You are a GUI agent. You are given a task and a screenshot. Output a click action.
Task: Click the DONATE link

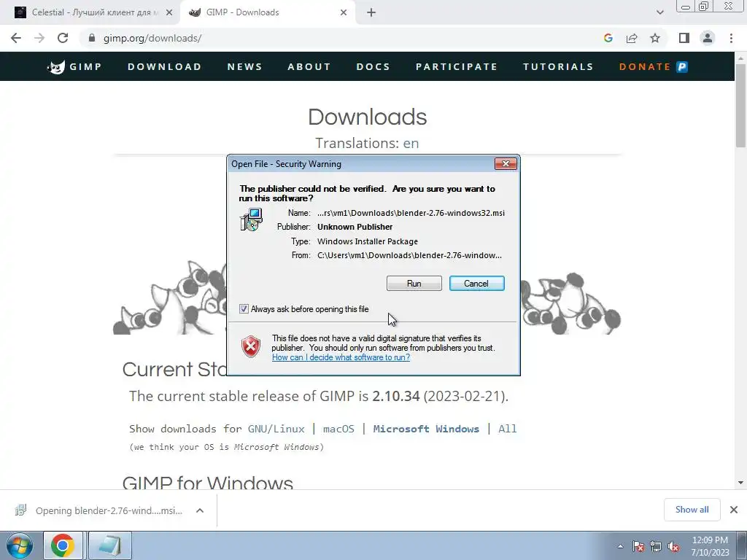(x=645, y=66)
